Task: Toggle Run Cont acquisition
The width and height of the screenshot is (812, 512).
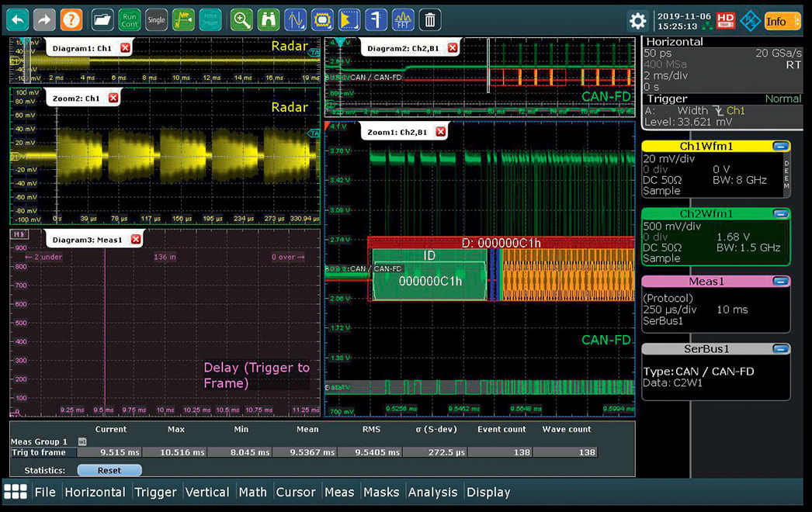Action: click(x=130, y=20)
